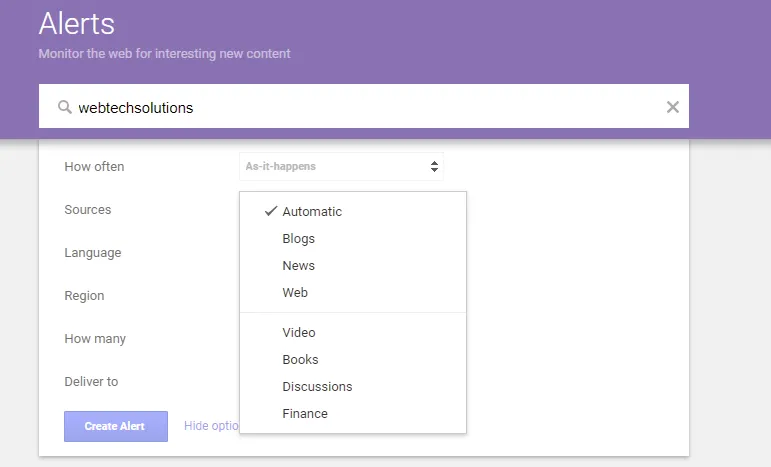Clear the search query with X
771x467 pixels.
673,107
